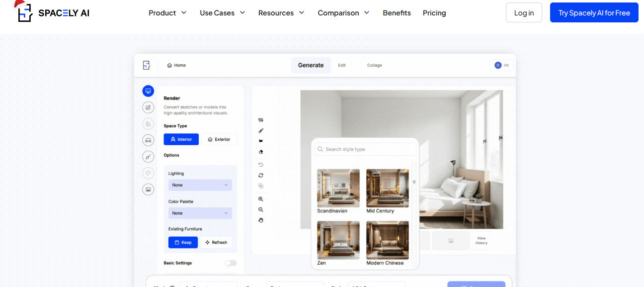This screenshot has height=287, width=644.
Task: Open the color palette tool in left sidebar
Action: (148, 173)
